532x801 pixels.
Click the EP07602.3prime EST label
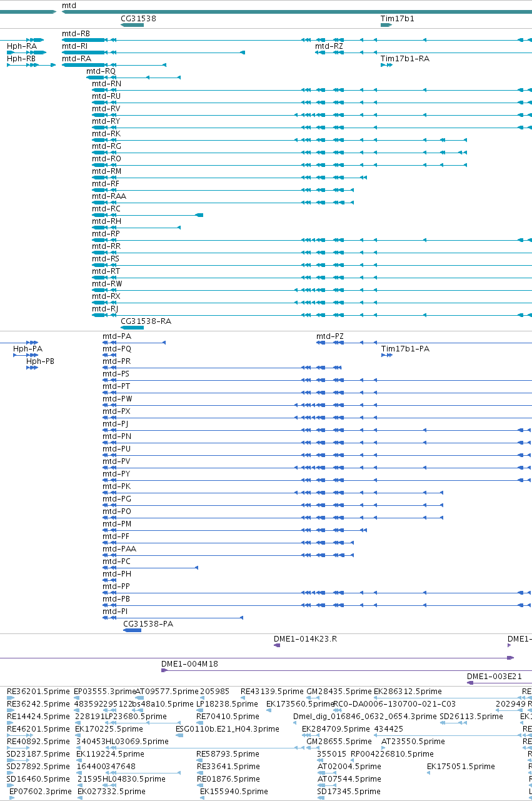[x=41, y=791]
